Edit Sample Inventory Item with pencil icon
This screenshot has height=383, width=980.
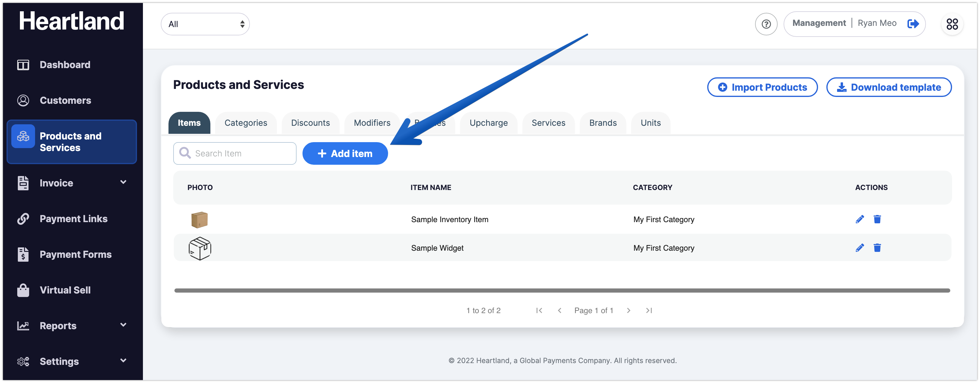(x=859, y=219)
